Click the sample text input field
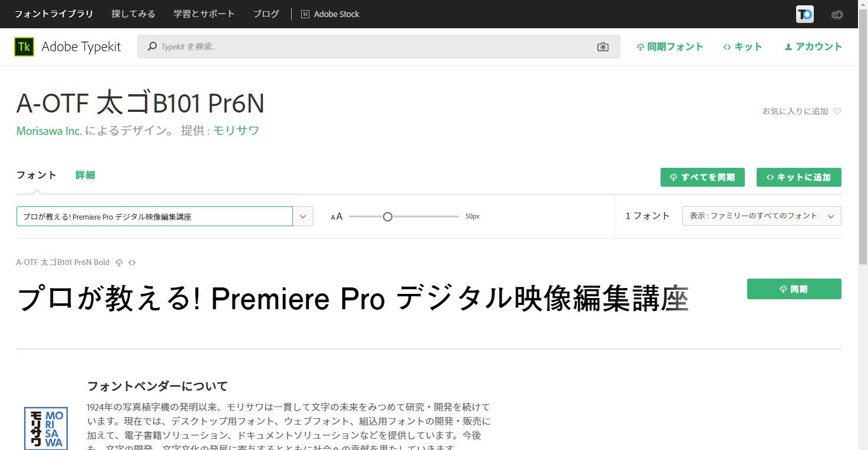This screenshot has width=868, height=450. click(154, 216)
